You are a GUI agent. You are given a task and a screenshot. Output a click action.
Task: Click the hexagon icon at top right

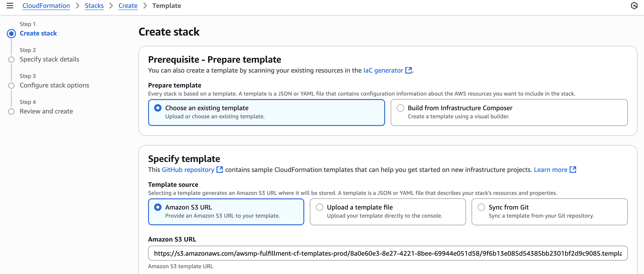[634, 6]
